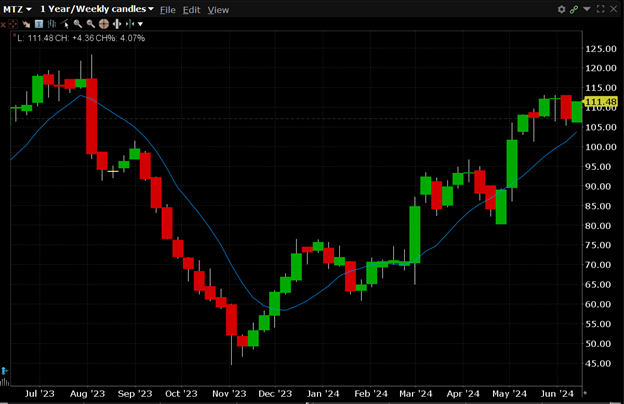Click the blue vertical scale arrow icon
This screenshot has height=404, width=624.
point(4,371)
